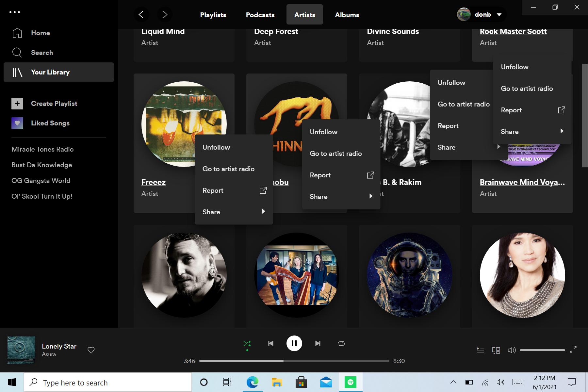Open OG Gangsta World playlist
Image resolution: width=588 pixels, height=392 pixels.
click(x=41, y=181)
